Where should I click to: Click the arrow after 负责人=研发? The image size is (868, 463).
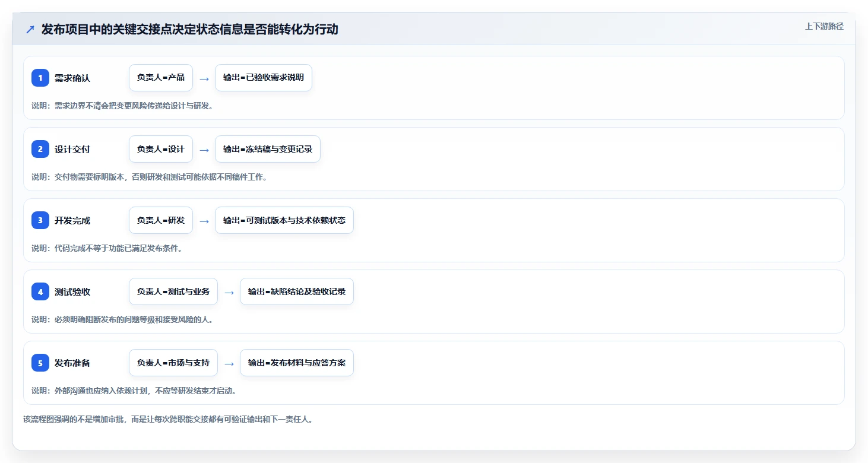coord(204,221)
